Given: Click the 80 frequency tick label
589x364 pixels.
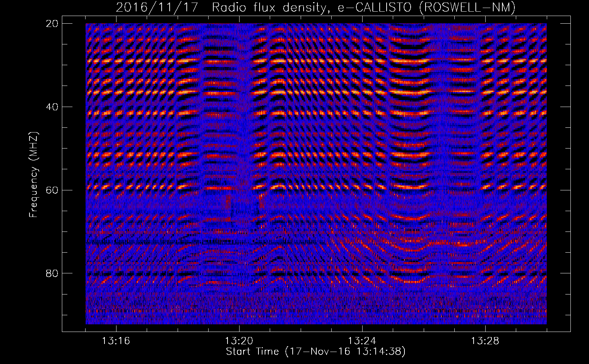Looking at the screenshot, I should tap(52, 273).
